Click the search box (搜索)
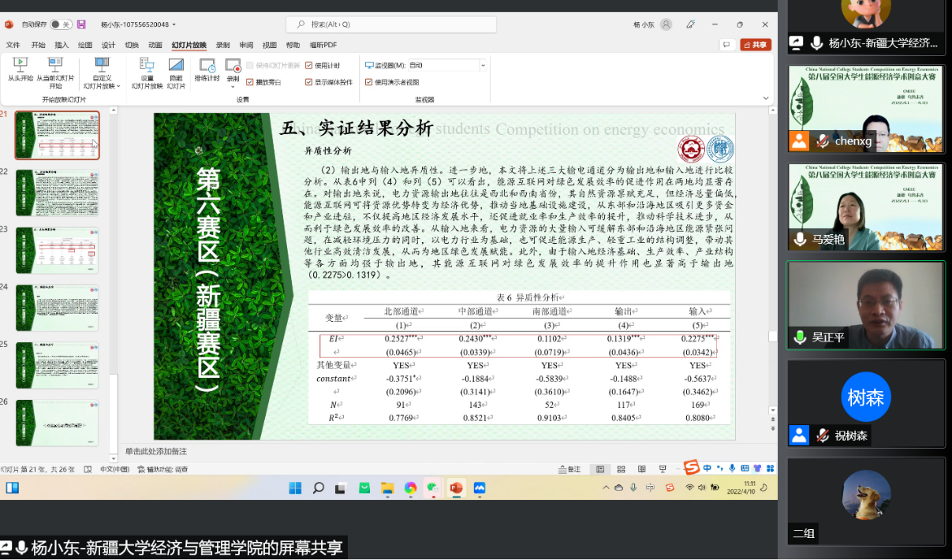The width and height of the screenshot is (952, 560). point(391,24)
